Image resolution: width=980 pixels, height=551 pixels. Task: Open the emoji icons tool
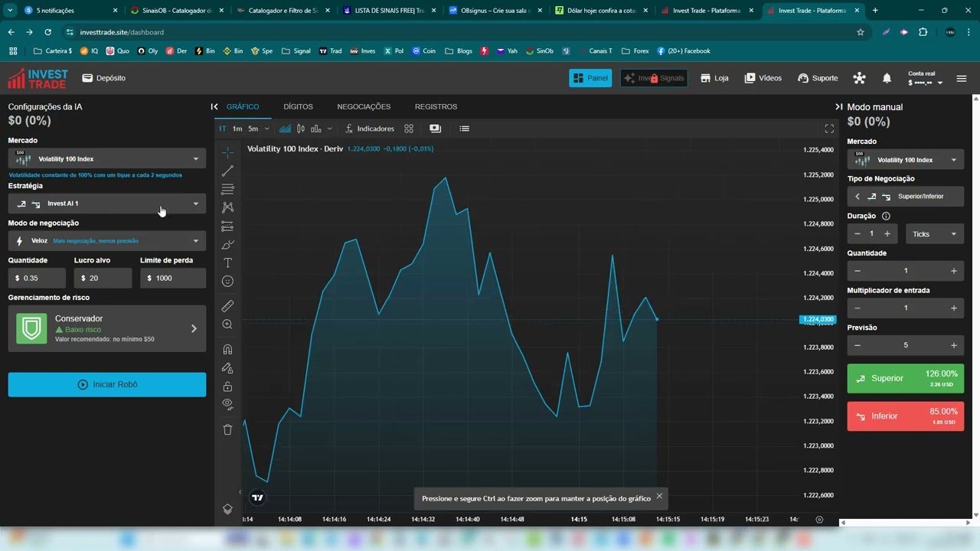click(227, 282)
